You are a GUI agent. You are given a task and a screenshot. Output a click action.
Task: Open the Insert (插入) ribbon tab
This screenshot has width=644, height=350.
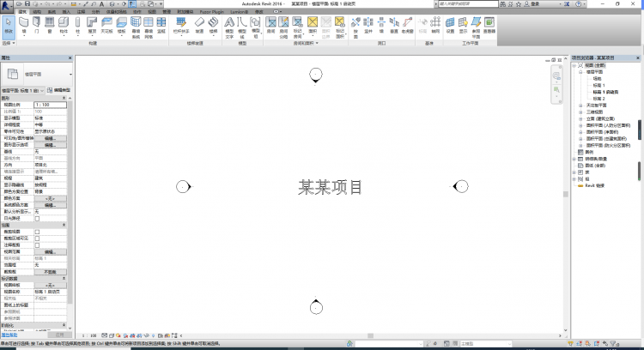point(66,12)
